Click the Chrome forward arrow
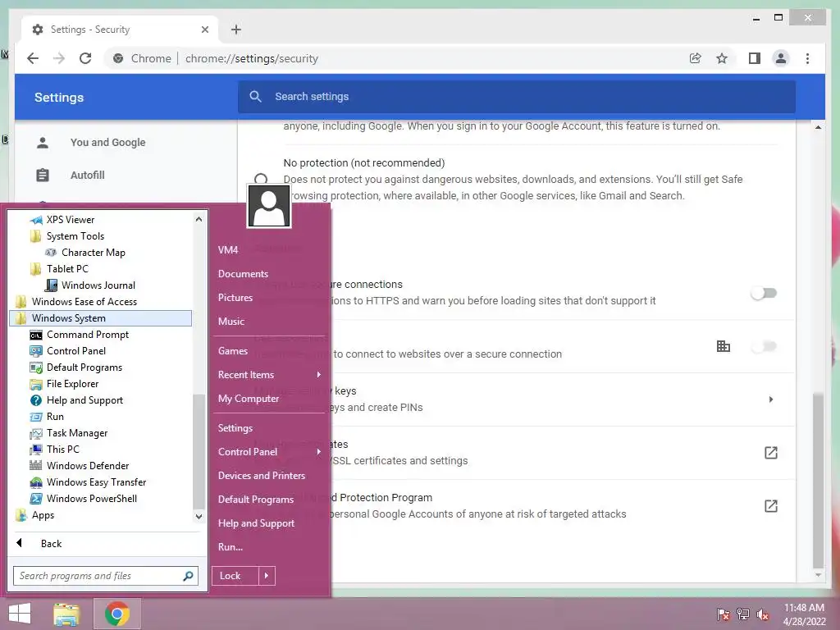The image size is (840, 630). coord(59,58)
